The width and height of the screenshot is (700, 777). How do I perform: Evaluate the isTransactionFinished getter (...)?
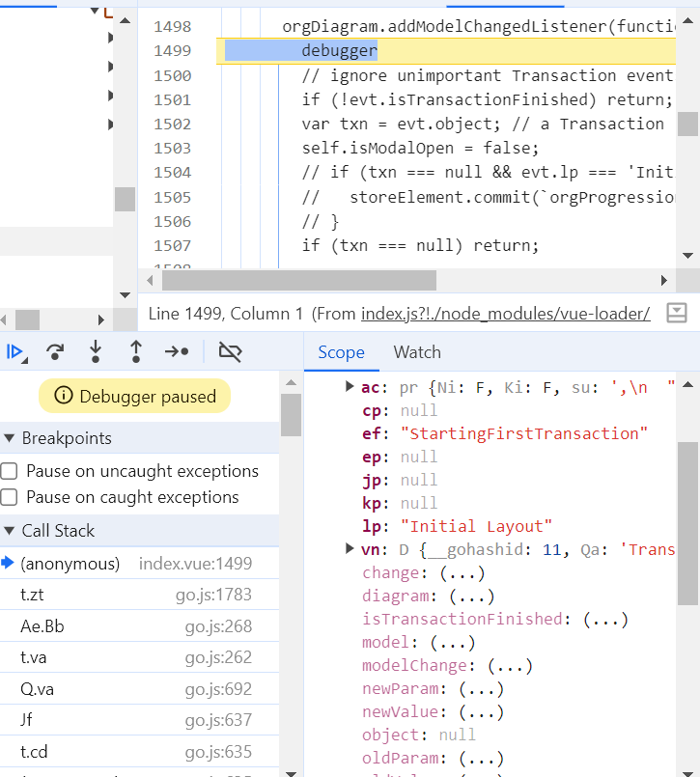[605, 620]
